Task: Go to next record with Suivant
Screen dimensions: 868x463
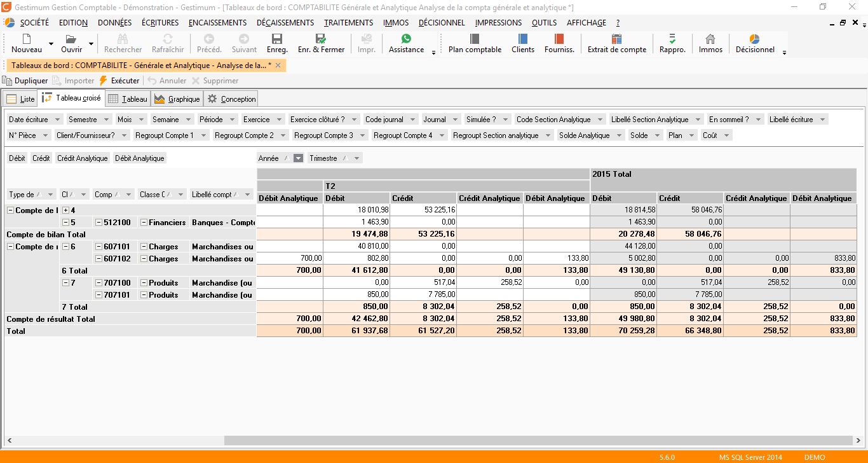Action: [x=244, y=39]
